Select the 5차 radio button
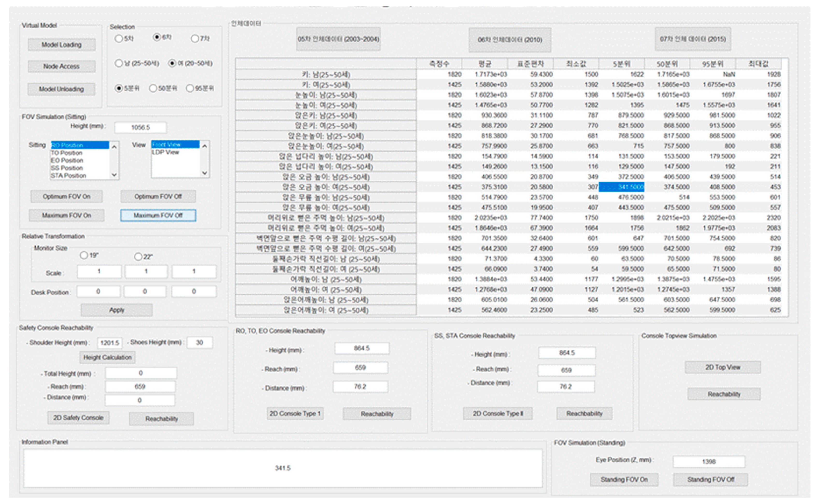 tap(118, 39)
